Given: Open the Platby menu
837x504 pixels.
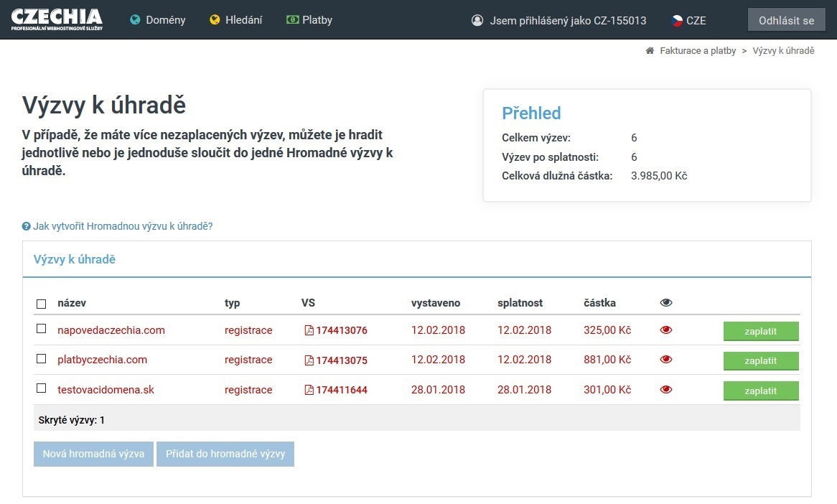Looking at the screenshot, I should (309, 20).
